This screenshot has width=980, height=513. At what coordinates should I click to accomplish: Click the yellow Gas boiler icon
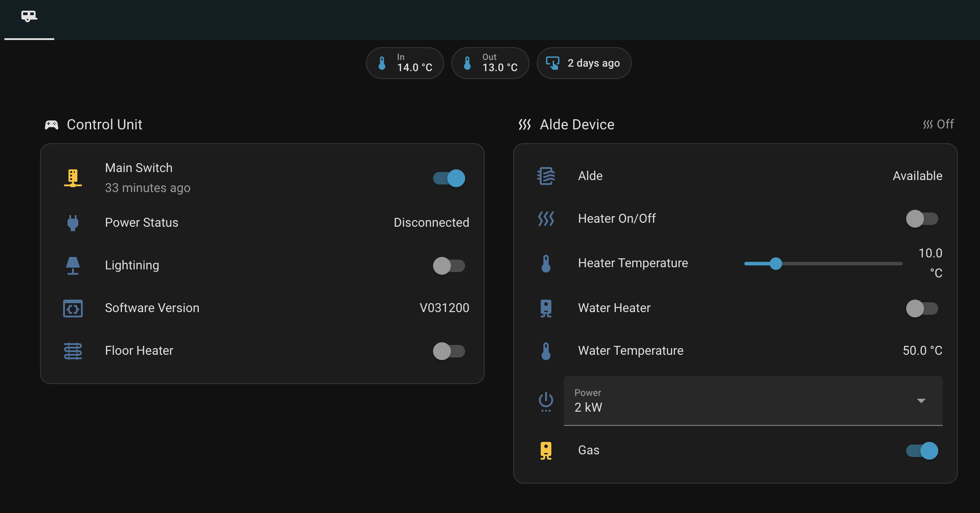pyautogui.click(x=546, y=450)
